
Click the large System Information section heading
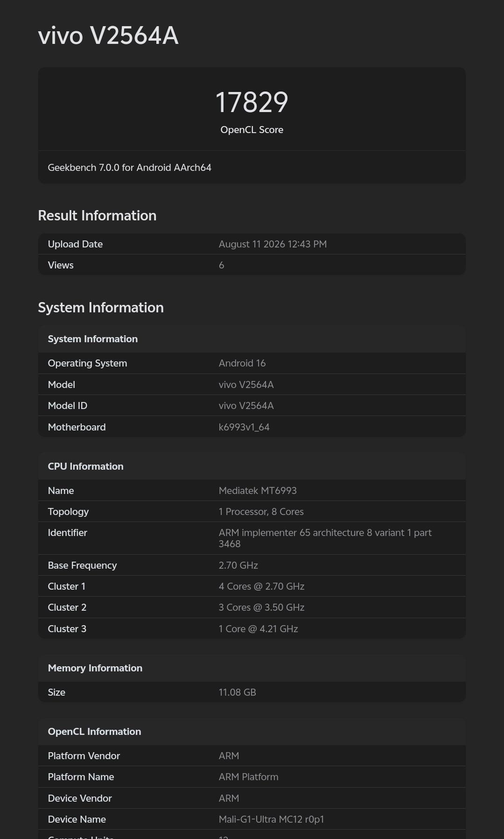tap(101, 307)
